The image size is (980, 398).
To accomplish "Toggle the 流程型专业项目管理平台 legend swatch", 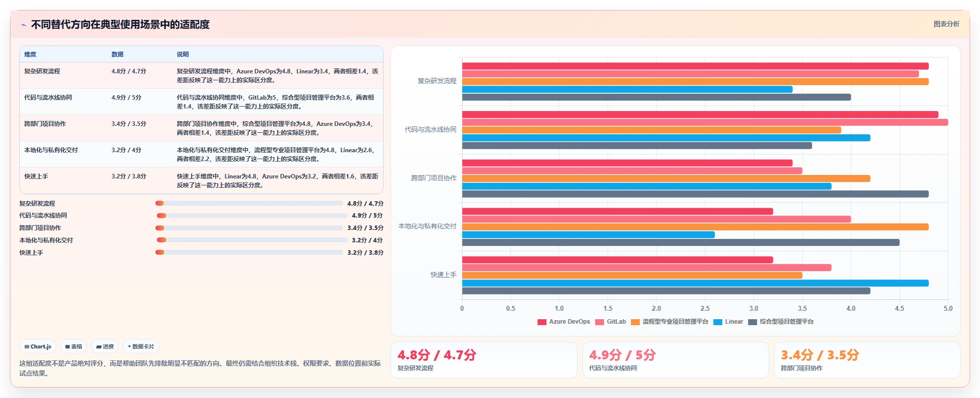I will point(635,322).
